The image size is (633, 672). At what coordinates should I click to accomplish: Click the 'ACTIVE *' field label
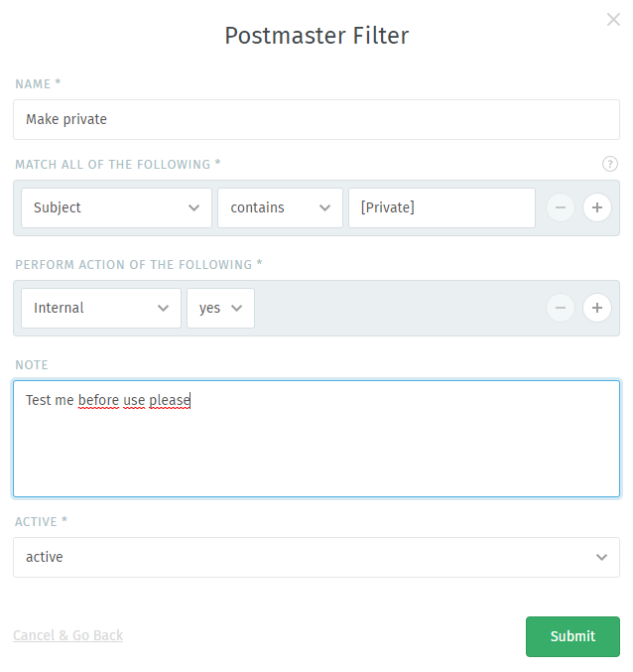click(x=41, y=521)
